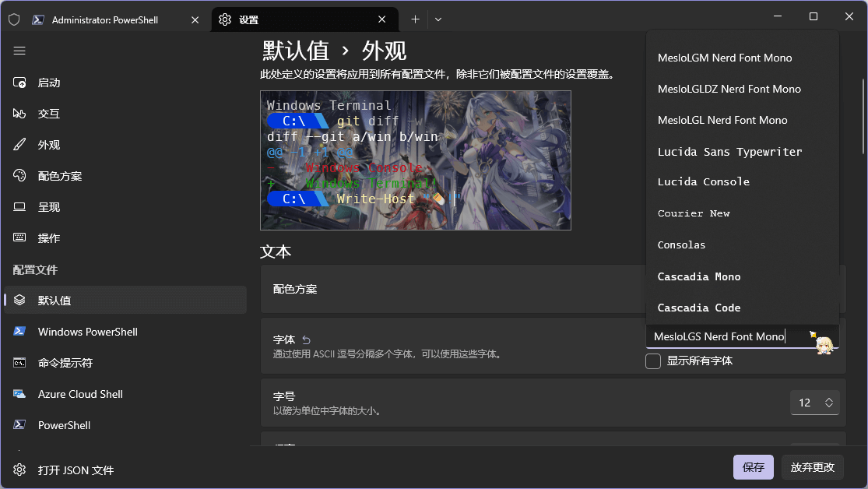Click the reset font arrow next to 字体
This screenshot has width=868, height=489.
[x=306, y=340]
